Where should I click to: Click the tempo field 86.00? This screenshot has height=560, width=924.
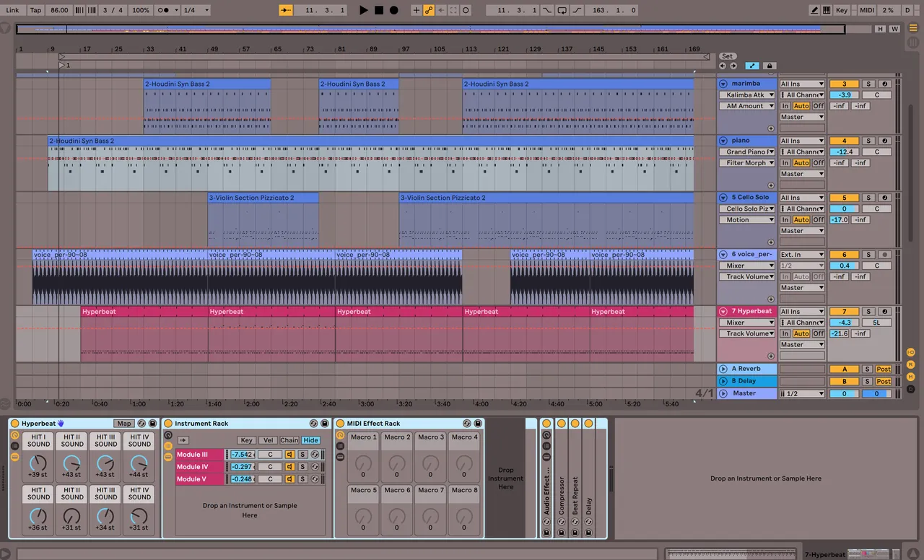[59, 10]
